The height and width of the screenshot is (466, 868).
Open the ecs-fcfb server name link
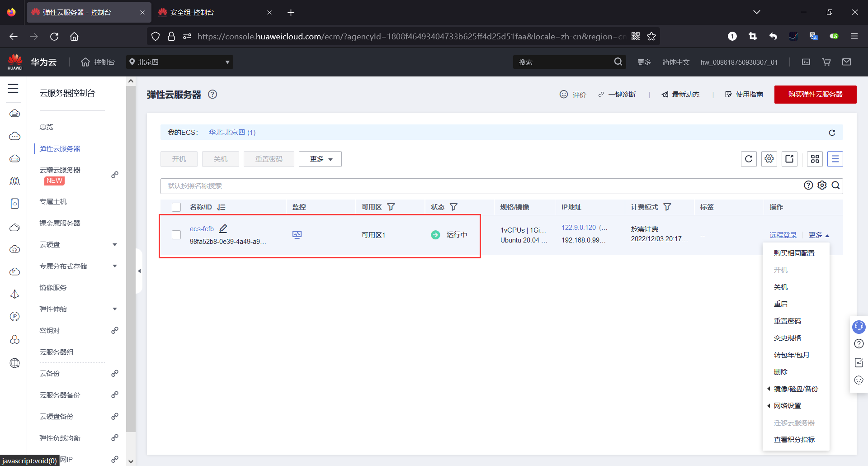[202, 229]
